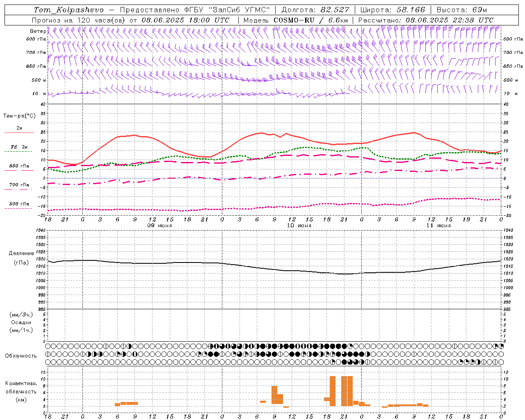Click the latitude value 58.166
The image size is (525, 420).
click(x=411, y=10)
